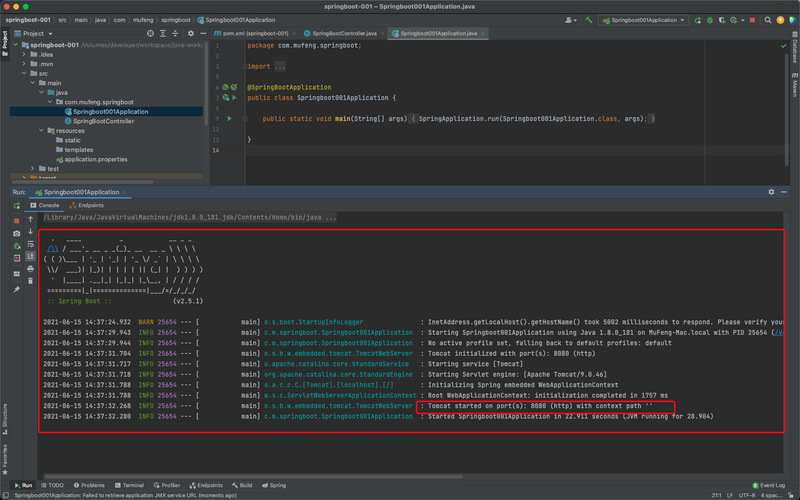The image size is (800, 500).
Task: Close the Springboot001Application tab in the Run panel
Action: point(124,192)
